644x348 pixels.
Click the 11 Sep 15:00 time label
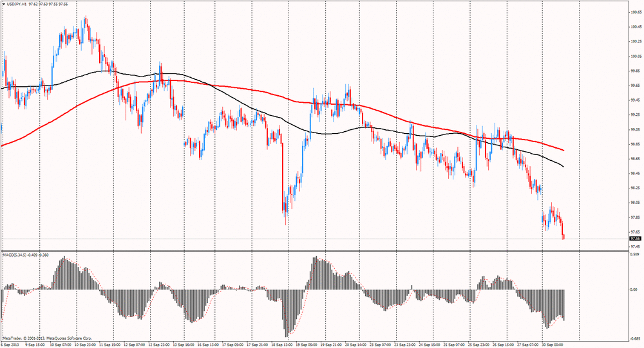[111, 345]
